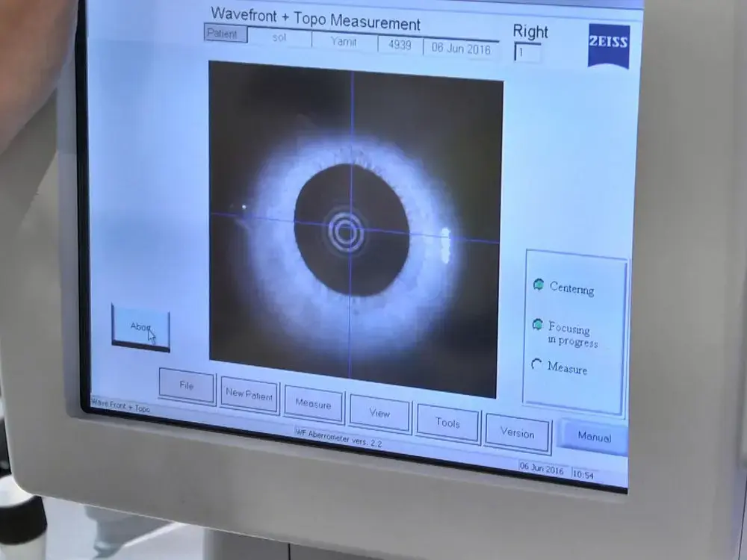
Task: Open the File menu button
Action: [x=187, y=386]
